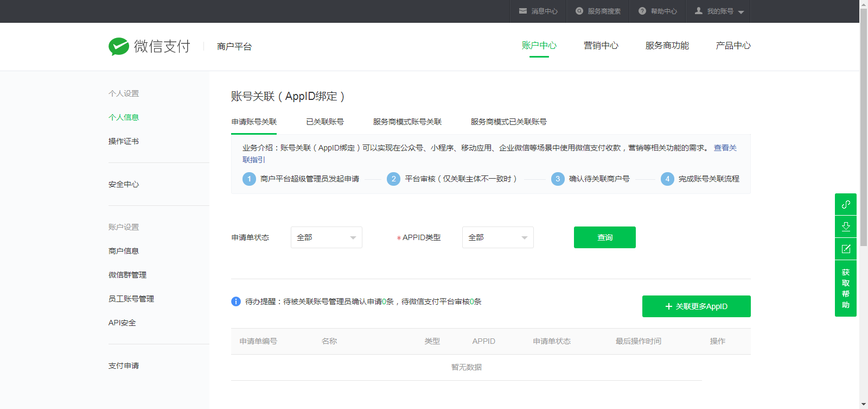Click page title 账号关联（AppID绑定）
868x409 pixels.
pyautogui.click(x=288, y=96)
